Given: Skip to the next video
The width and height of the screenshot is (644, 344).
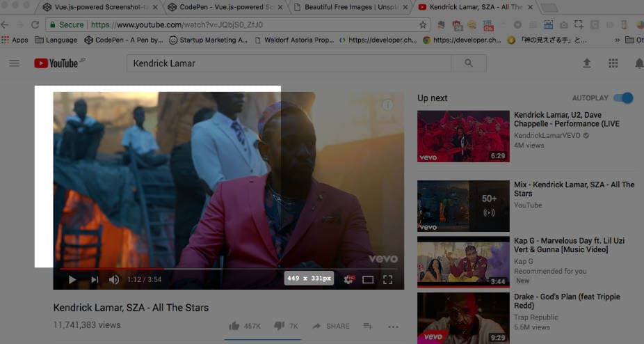Looking at the screenshot, I should pos(95,280).
